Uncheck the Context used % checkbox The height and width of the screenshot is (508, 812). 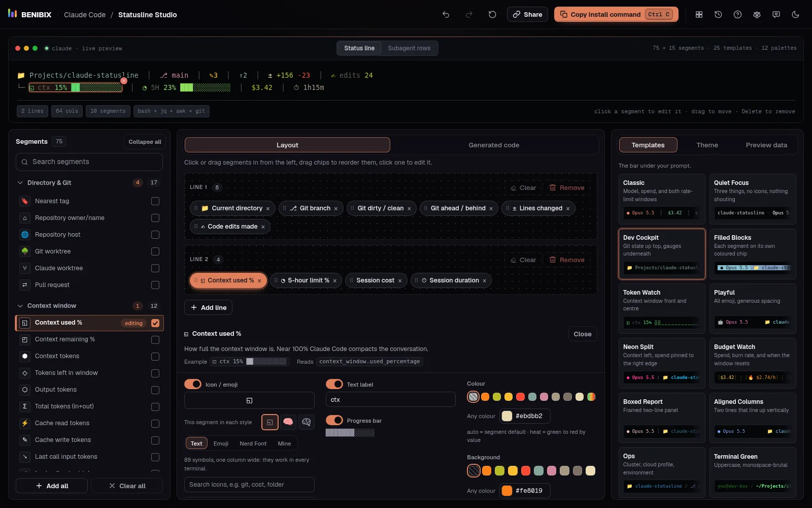pyautogui.click(x=155, y=323)
